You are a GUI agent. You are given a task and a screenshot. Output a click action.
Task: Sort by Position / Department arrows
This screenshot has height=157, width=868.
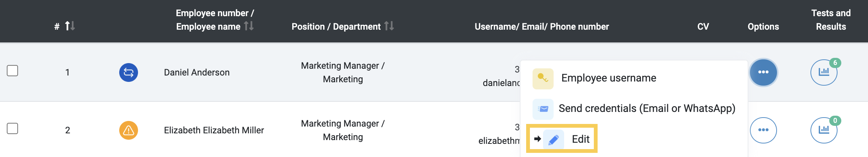[389, 26]
